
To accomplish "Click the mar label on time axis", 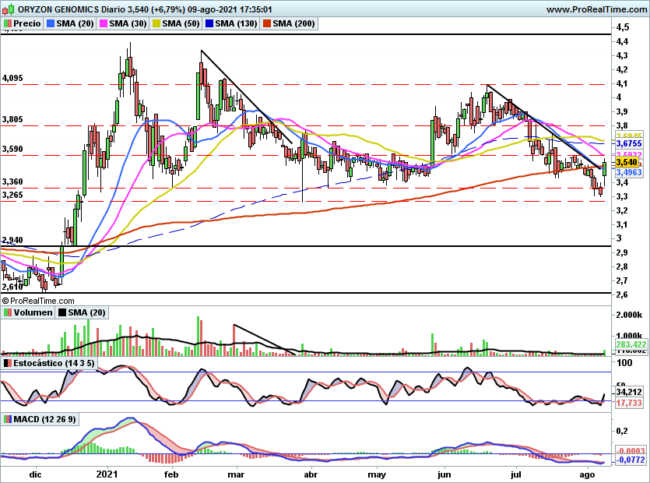I will point(237,474).
